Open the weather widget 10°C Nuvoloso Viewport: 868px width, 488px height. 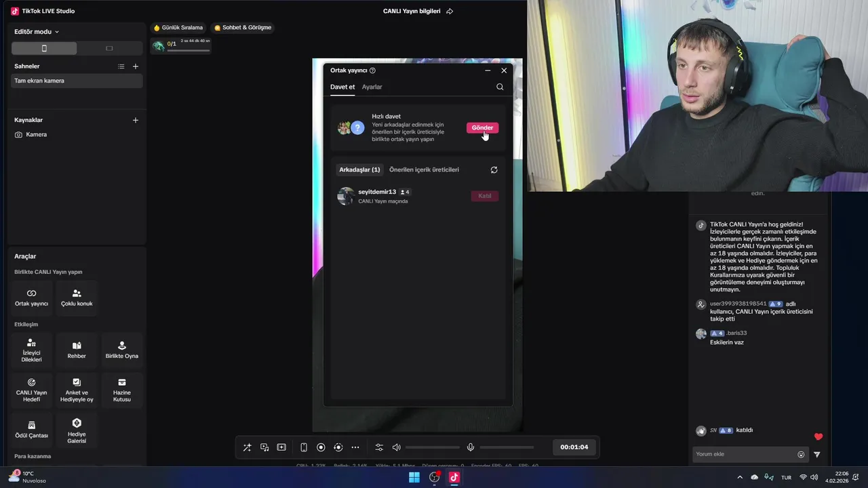tap(28, 477)
